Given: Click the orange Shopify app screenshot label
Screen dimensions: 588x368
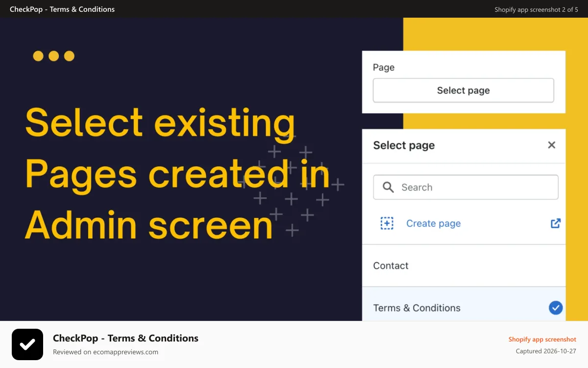Looking at the screenshot, I should point(542,339).
